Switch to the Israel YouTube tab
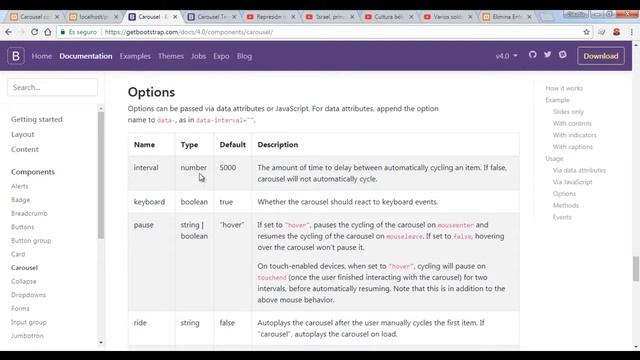 330,17
